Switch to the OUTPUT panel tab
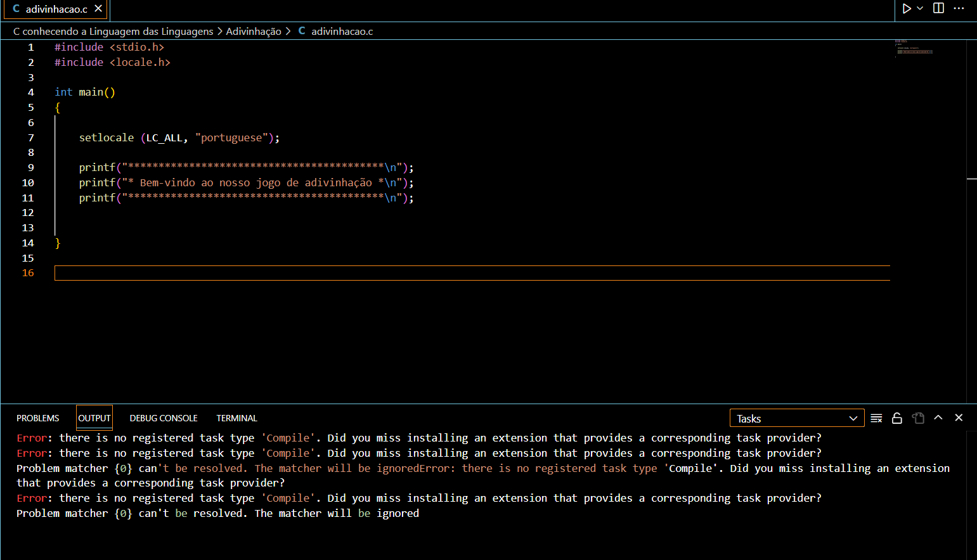 coord(94,418)
